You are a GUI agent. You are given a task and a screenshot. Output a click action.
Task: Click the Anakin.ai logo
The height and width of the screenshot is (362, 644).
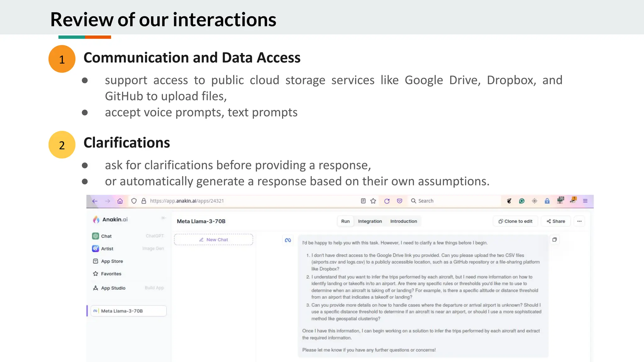[x=110, y=220]
